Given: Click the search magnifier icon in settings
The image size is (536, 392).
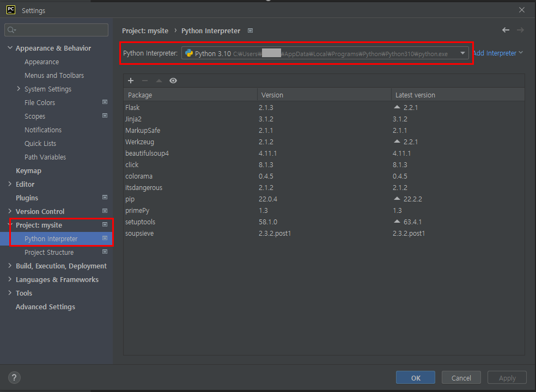Looking at the screenshot, I should click(11, 30).
